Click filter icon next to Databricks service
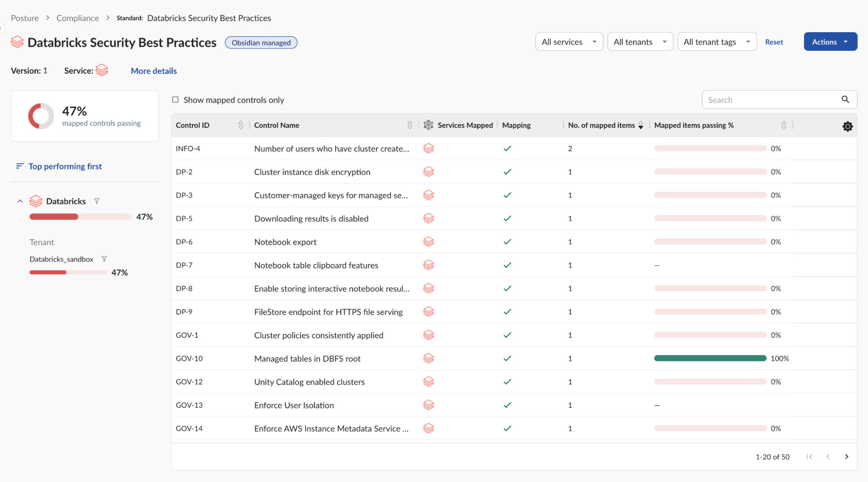 (x=97, y=201)
